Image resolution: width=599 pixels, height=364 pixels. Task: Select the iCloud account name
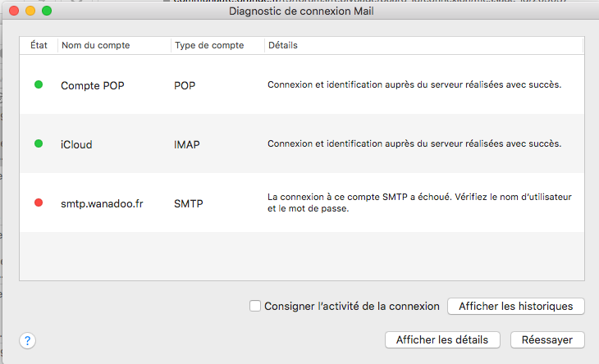(76, 144)
